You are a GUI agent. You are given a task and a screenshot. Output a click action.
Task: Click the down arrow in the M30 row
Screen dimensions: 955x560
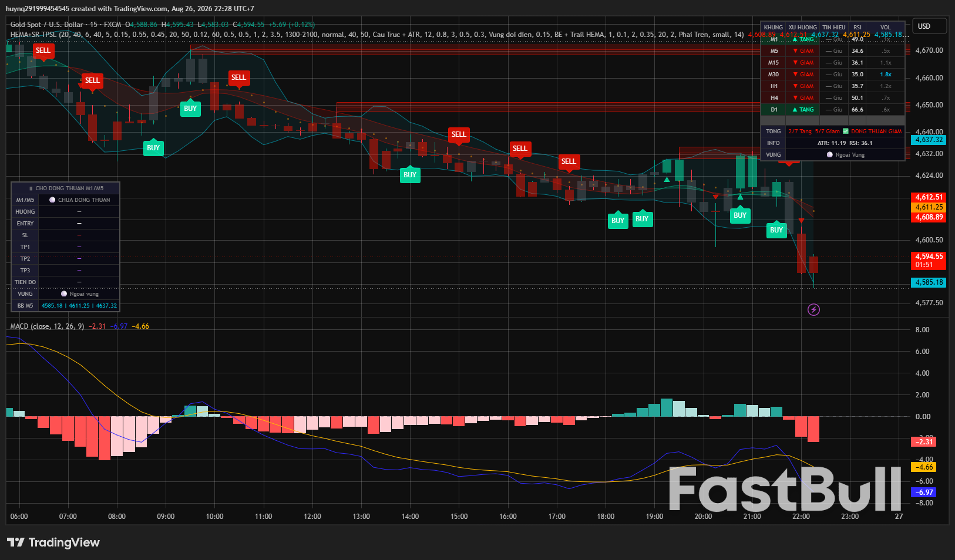pyautogui.click(x=796, y=75)
